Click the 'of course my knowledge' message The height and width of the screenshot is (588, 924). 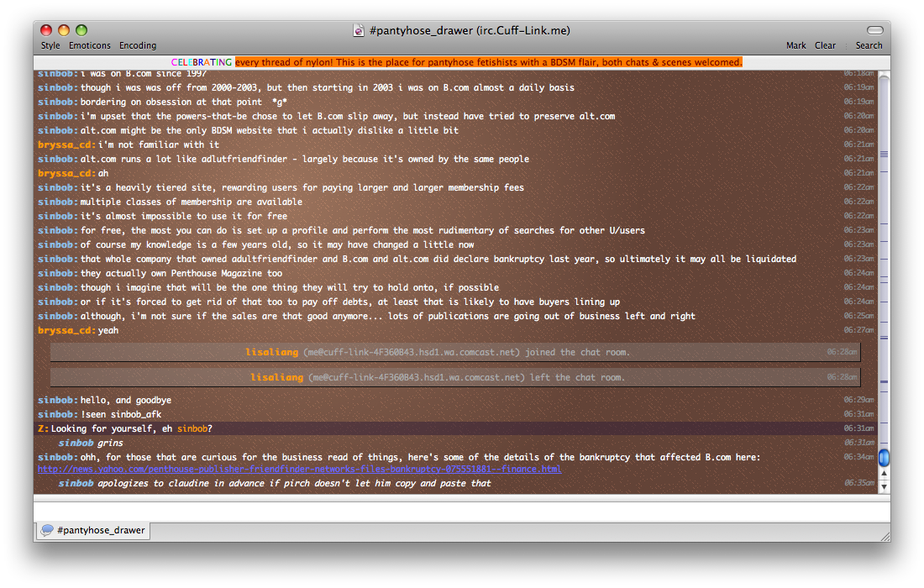[277, 245]
